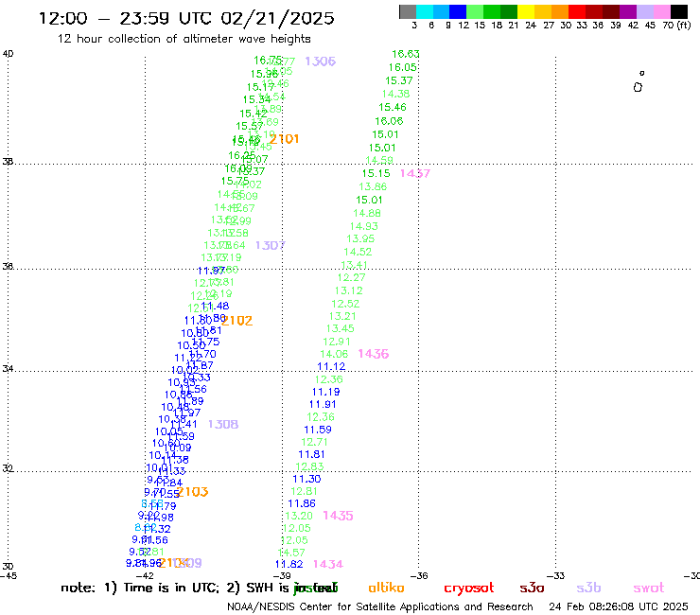Click the wave height value 14.52
The height and width of the screenshot is (615, 700).
pyautogui.click(x=358, y=252)
